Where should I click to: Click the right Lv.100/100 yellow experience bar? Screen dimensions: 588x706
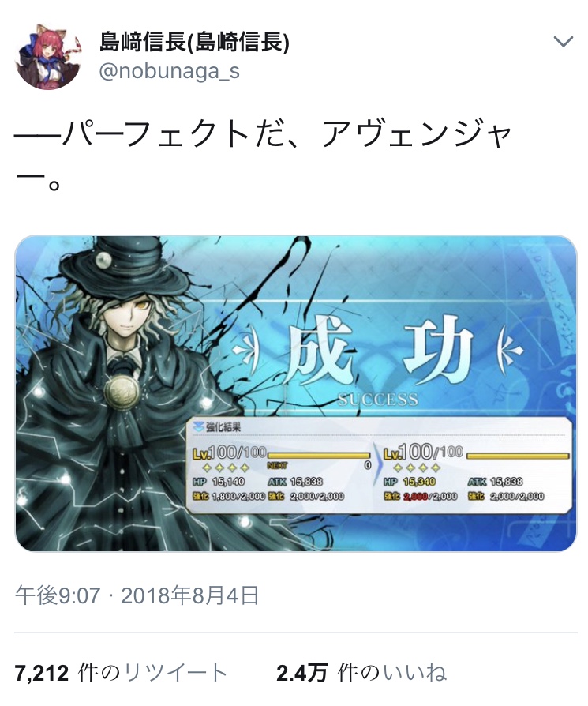pyautogui.click(x=518, y=456)
